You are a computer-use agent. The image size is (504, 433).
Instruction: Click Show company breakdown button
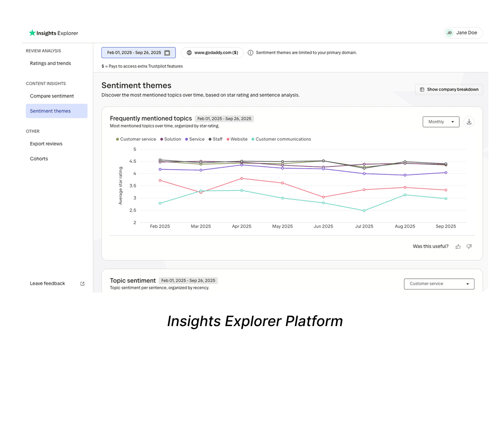click(449, 89)
